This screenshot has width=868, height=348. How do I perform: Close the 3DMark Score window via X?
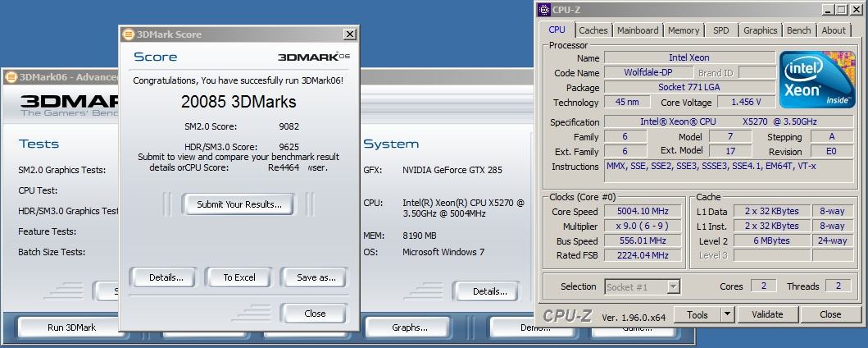point(350,34)
